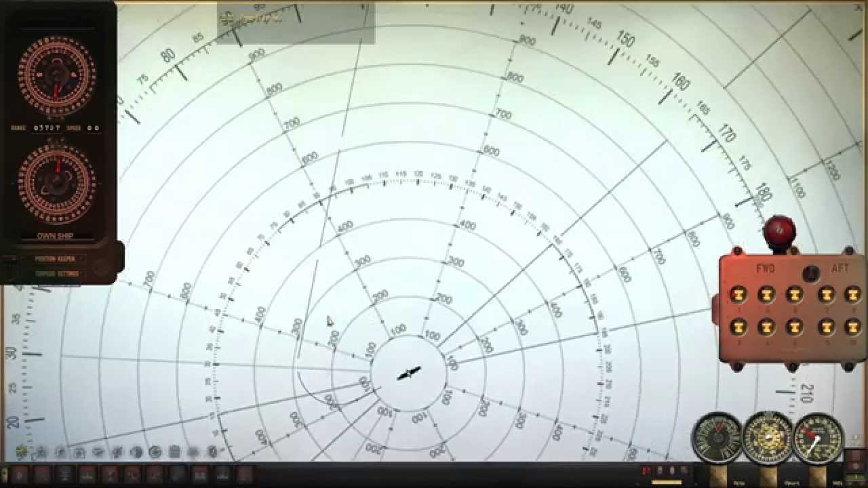The image size is (868, 488).
Task: Toggle second forward tube switch in top row
Action: click(766, 294)
